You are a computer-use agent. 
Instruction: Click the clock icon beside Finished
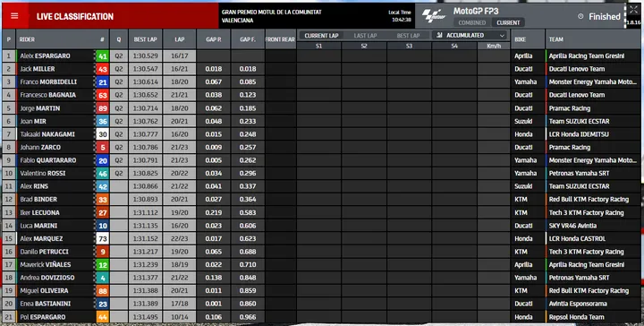click(x=580, y=16)
